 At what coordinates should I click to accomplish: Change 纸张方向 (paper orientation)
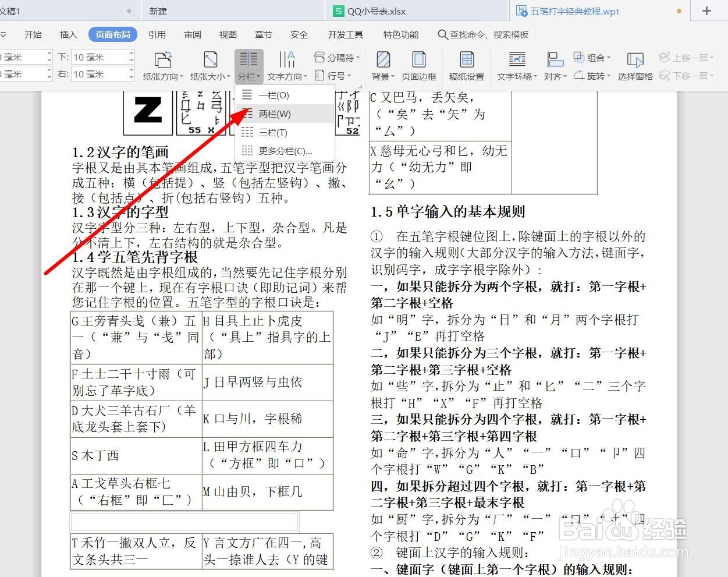(162, 64)
